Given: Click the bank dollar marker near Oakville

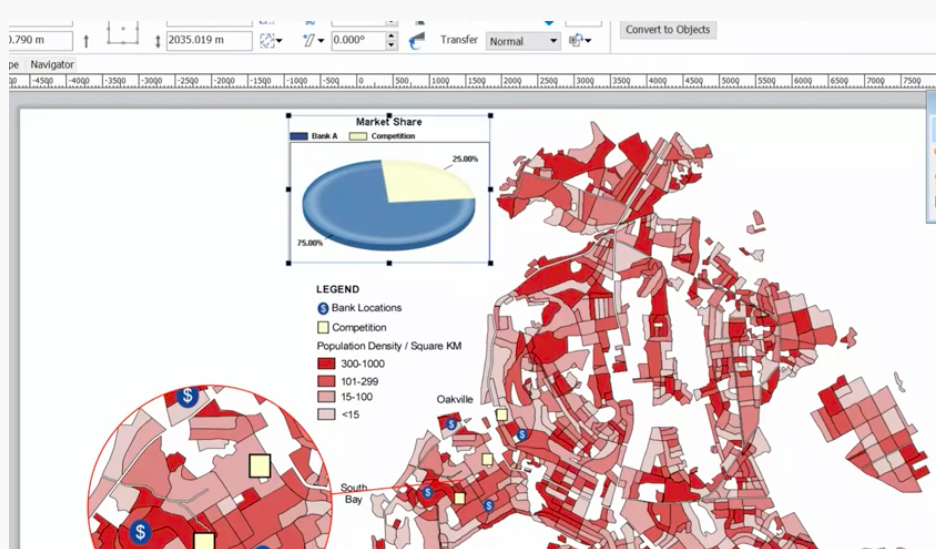Looking at the screenshot, I should click(451, 424).
